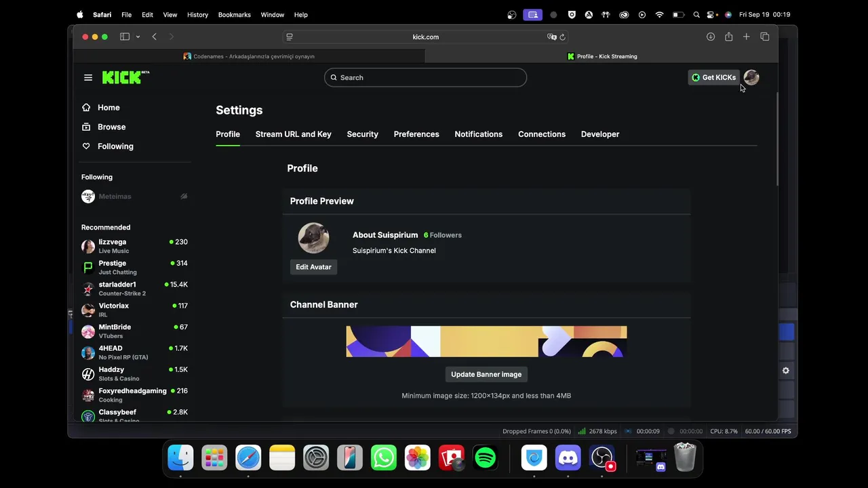
Task: Go back with Safari's back arrow
Action: [x=155, y=37]
